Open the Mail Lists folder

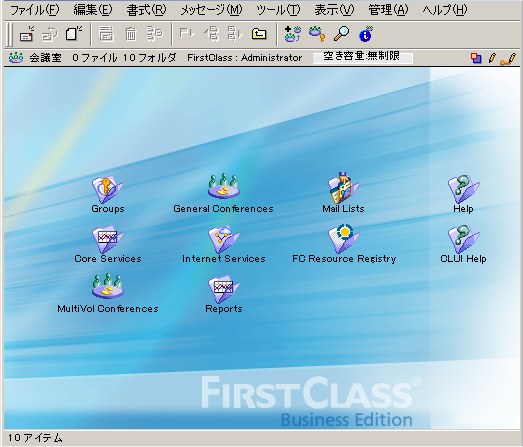click(343, 188)
